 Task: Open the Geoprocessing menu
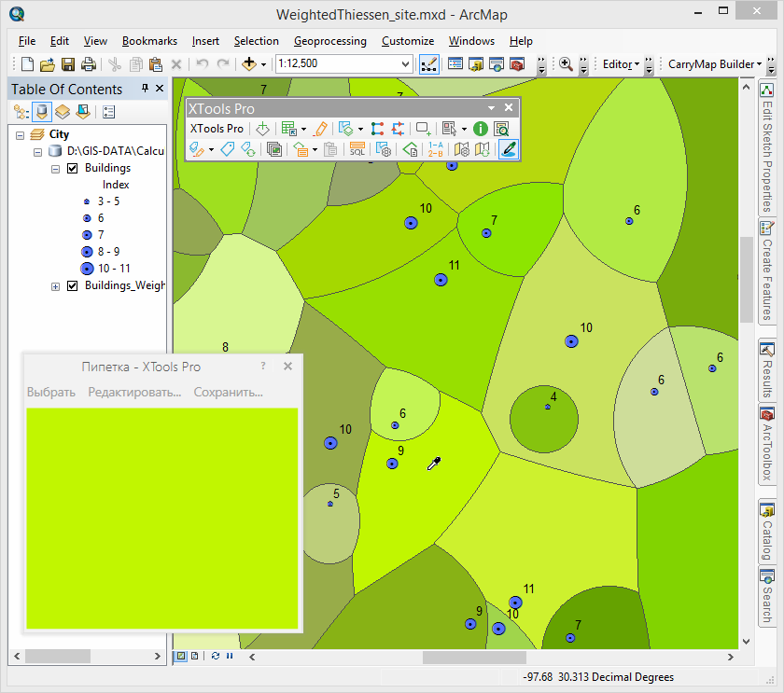330,41
